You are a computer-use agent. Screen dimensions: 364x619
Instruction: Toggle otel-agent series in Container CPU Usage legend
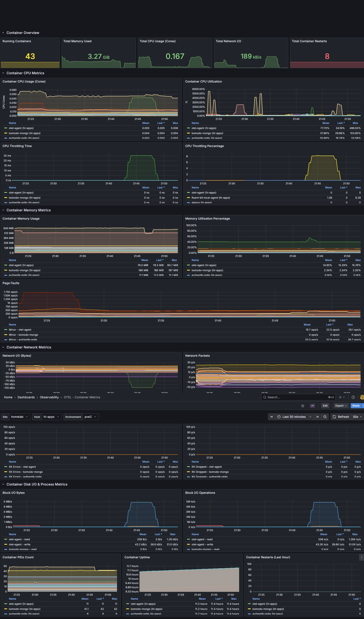pos(21,128)
